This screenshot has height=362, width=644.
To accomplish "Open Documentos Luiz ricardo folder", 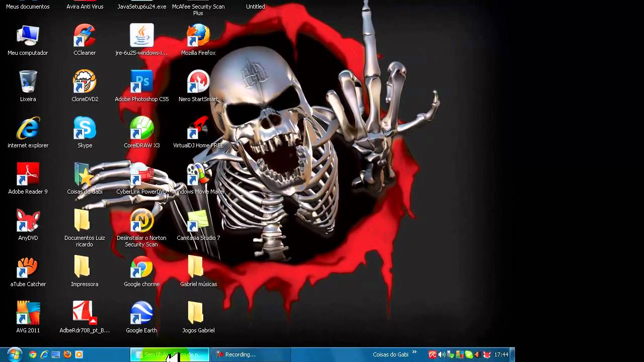I will [x=85, y=228].
